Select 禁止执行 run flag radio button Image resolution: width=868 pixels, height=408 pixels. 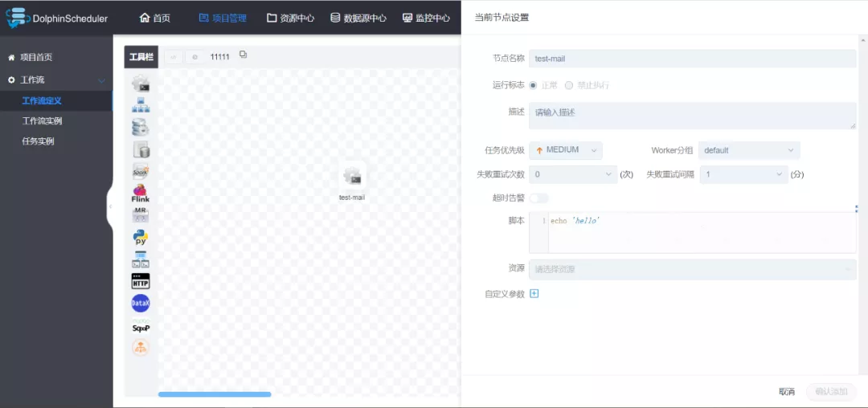tap(568, 86)
